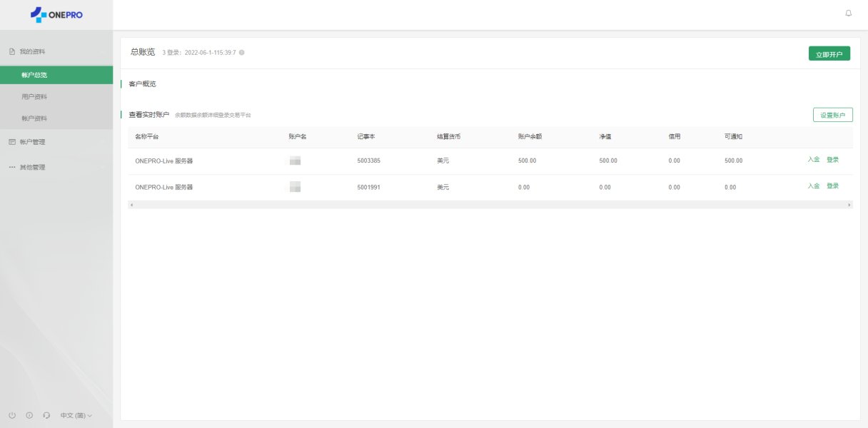Click 入金 for account 5003385
Image resolution: width=868 pixels, height=428 pixels.
814,160
